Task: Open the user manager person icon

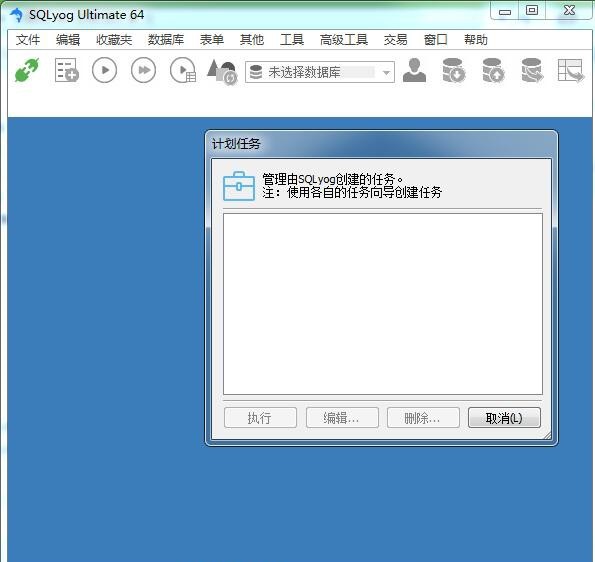Action: point(414,70)
